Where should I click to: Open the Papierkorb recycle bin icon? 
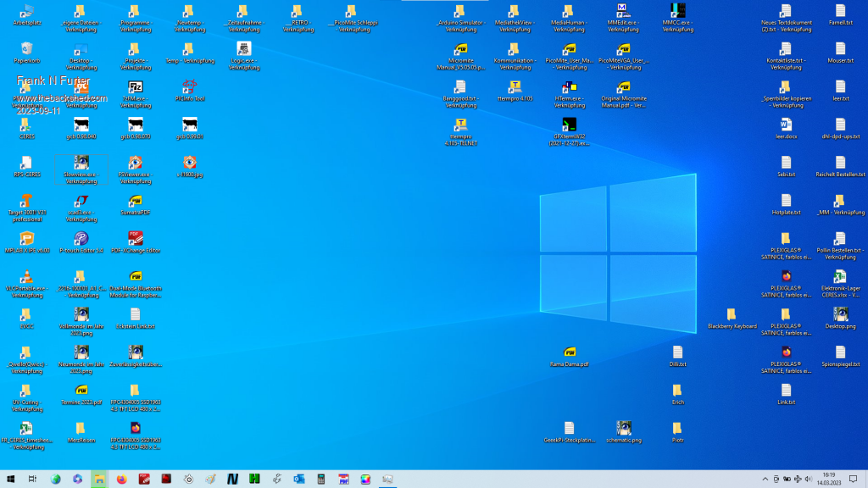pyautogui.click(x=26, y=49)
